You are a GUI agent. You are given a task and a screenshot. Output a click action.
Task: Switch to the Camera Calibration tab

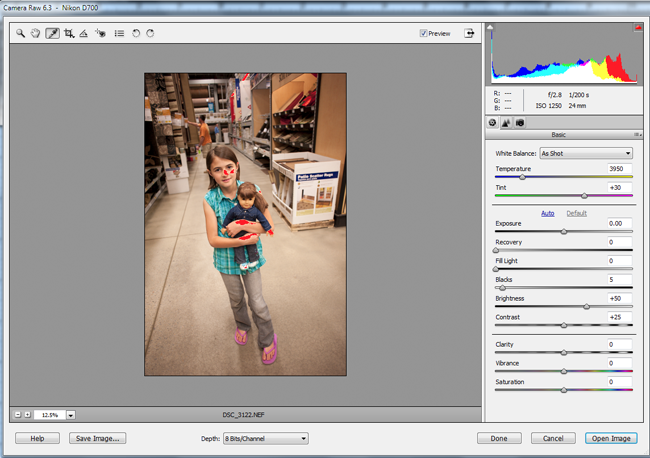(520, 122)
